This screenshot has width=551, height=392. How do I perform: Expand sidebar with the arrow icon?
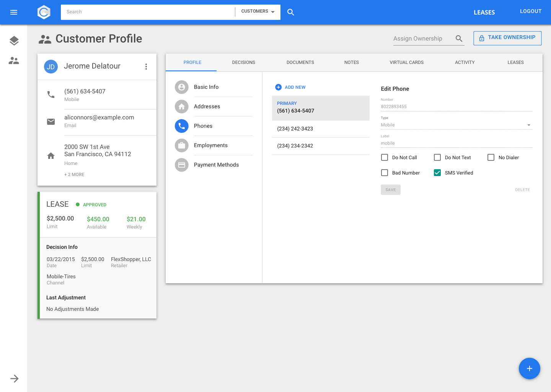[x=15, y=379]
